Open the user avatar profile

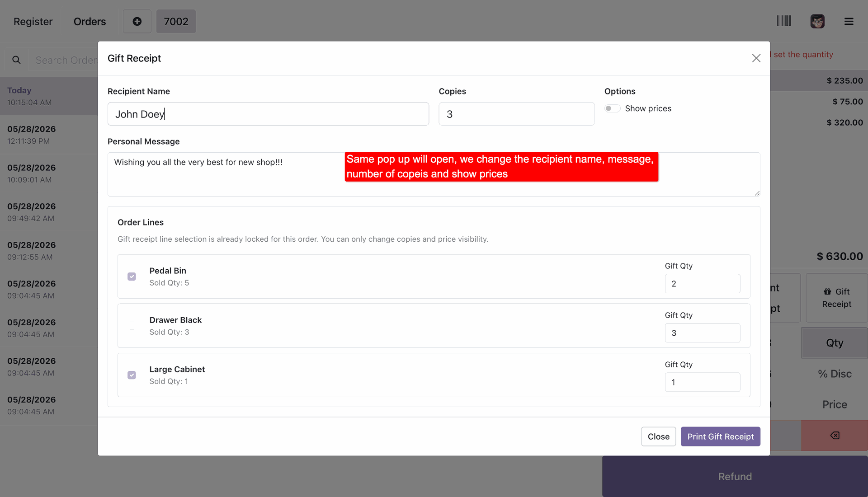pos(817,21)
